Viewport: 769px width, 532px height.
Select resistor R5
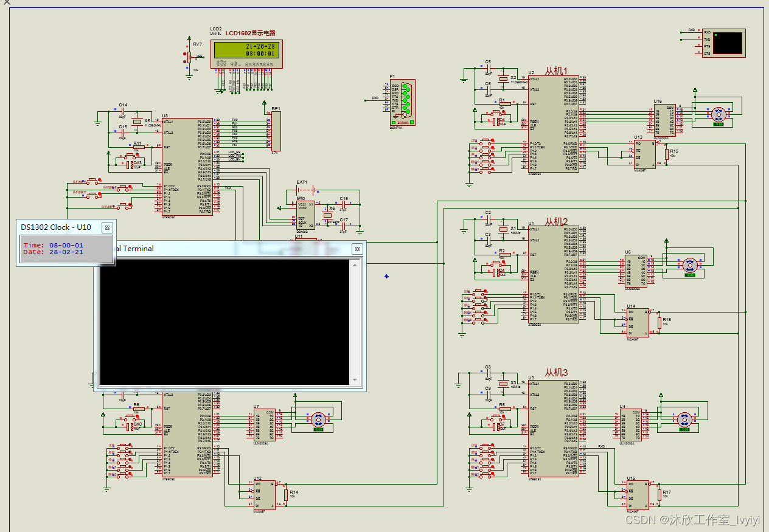coord(504,409)
